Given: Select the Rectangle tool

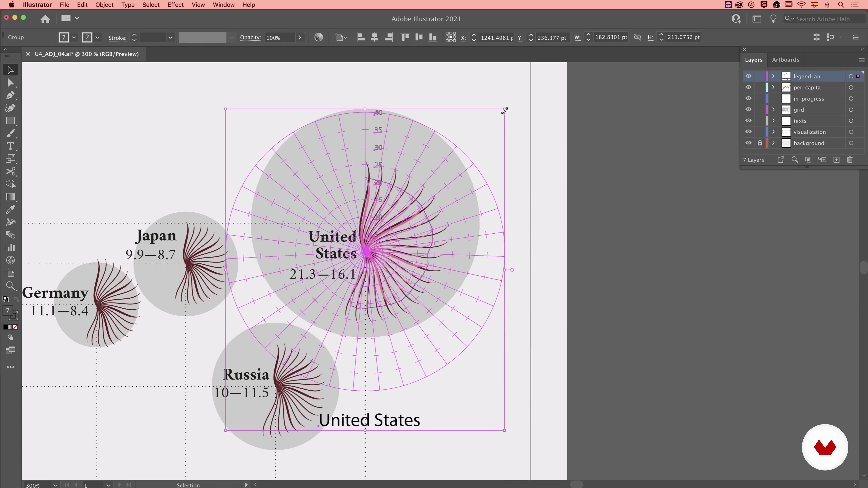Looking at the screenshot, I should pos(10,121).
